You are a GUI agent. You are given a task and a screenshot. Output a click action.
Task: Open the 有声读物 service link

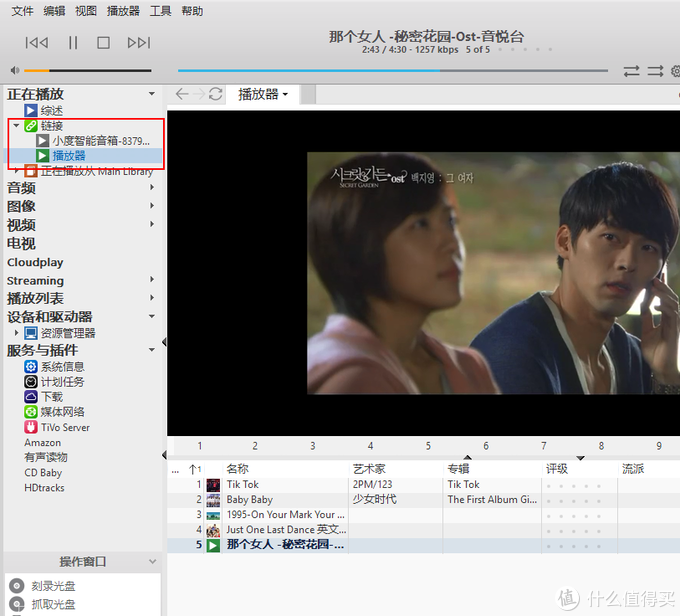tap(46, 457)
